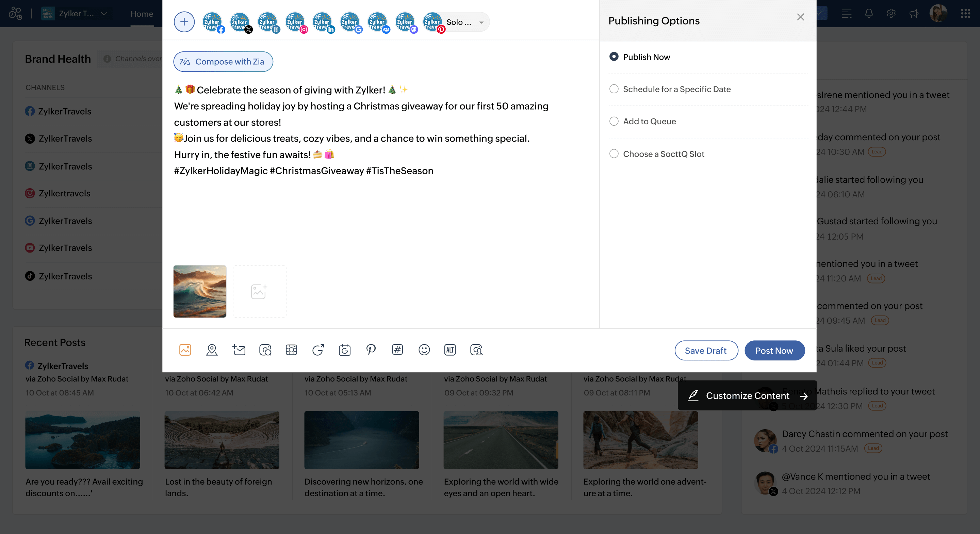The height and width of the screenshot is (534, 980).
Task: Choose Schedule for a Specific Date option
Action: pyautogui.click(x=614, y=89)
